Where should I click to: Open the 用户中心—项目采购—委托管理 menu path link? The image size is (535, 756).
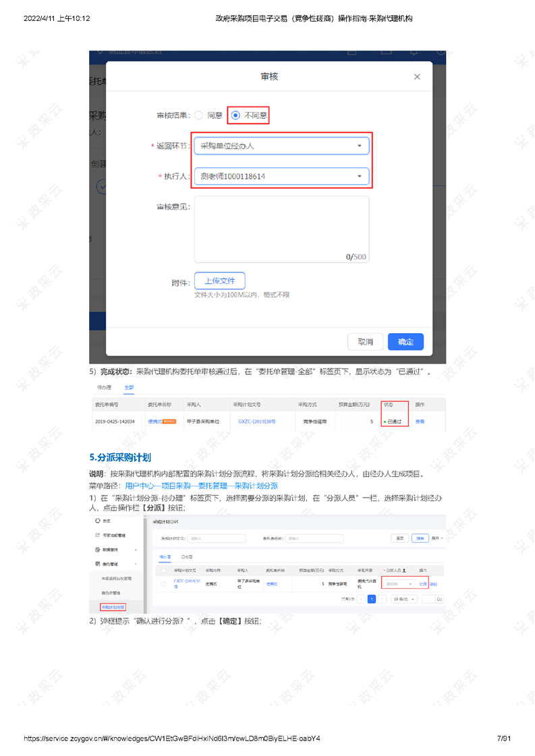click(x=201, y=486)
